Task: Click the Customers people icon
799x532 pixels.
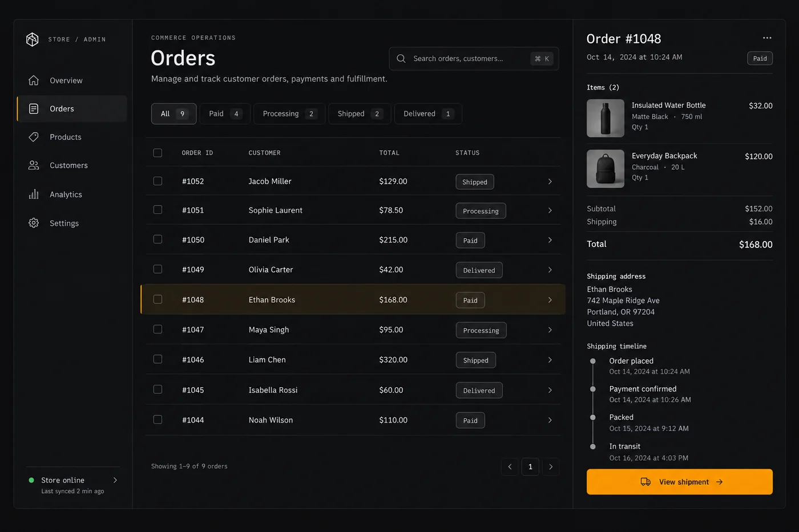Action: [x=34, y=165]
